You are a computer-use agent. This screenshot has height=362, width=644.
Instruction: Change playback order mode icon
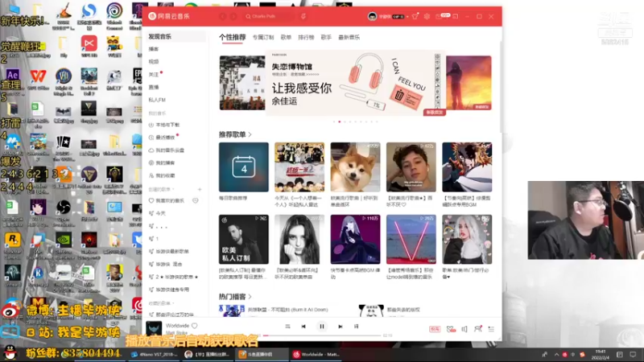(x=287, y=327)
